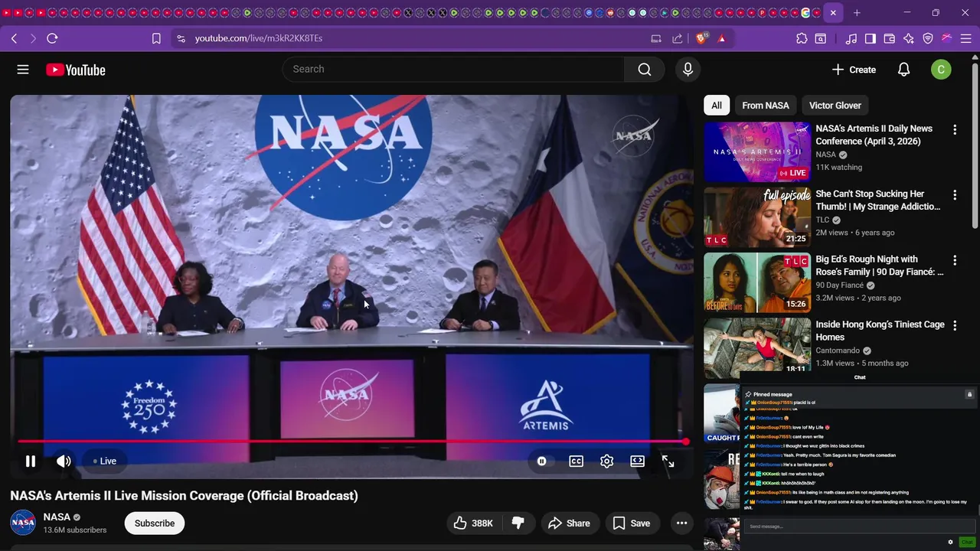Open Brave Rewards triangle icon
Screen dimensions: 980x551
[x=721, y=38]
